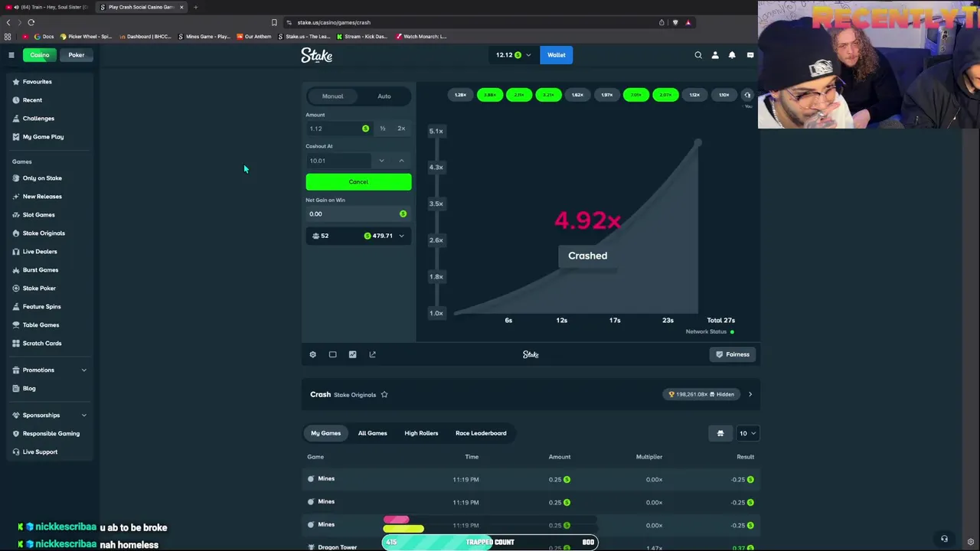The height and width of the screenshot is (551, 980).
Task: Select the All Games tab
Action: pyautogui.click(x=373, y=433)
